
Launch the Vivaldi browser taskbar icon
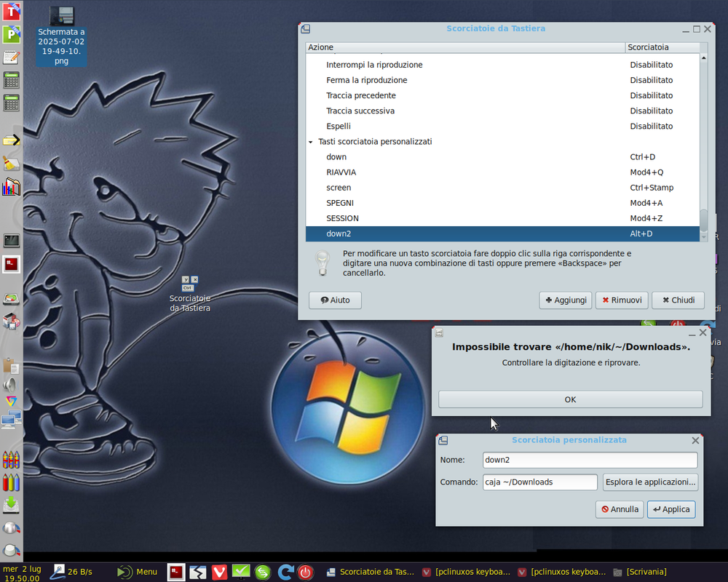(x=220, y=572)
